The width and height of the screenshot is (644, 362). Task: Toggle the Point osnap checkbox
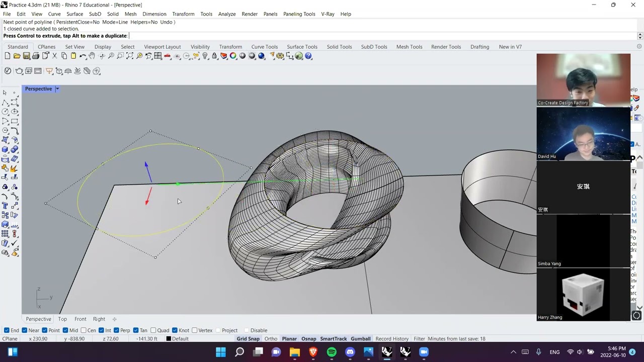(x=45, y=330)
